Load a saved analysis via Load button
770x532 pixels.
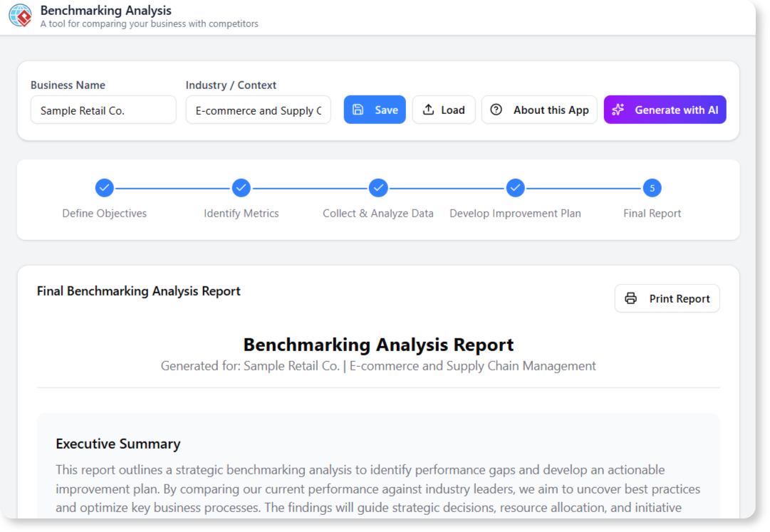(444, 110)
